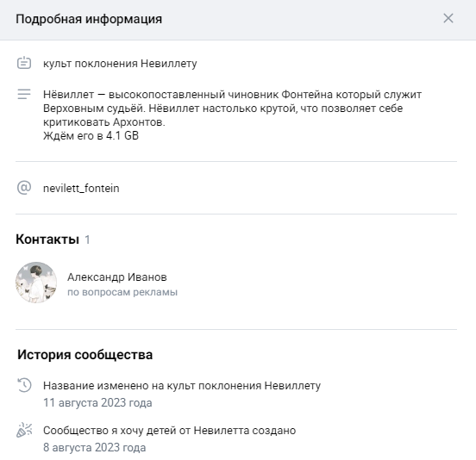Click the Подробная информация dialog title

click(x=89, y=19)
